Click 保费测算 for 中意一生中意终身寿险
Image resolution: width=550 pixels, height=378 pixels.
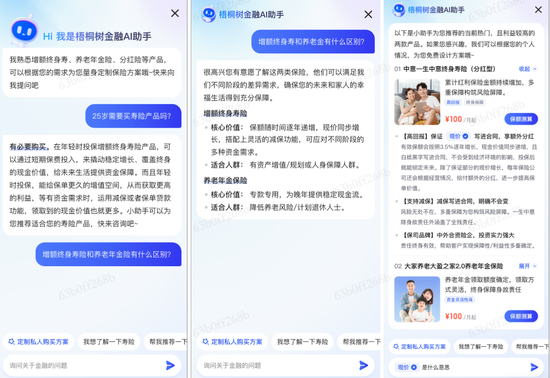[521, 119]
